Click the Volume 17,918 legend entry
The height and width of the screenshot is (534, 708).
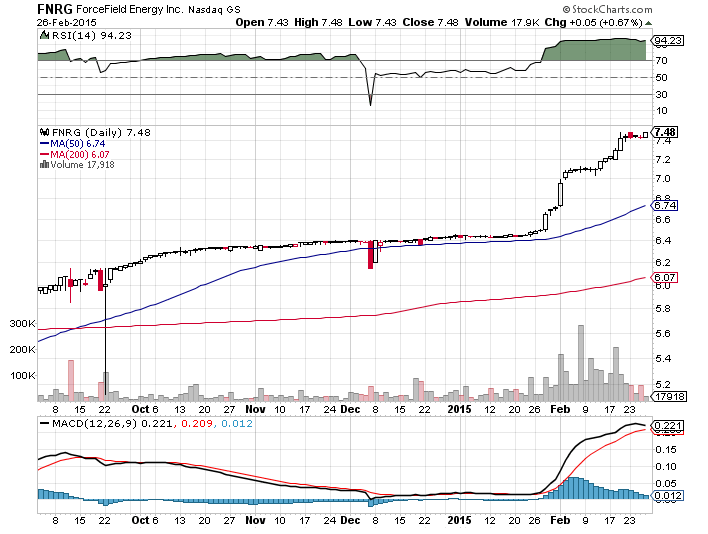82,165
